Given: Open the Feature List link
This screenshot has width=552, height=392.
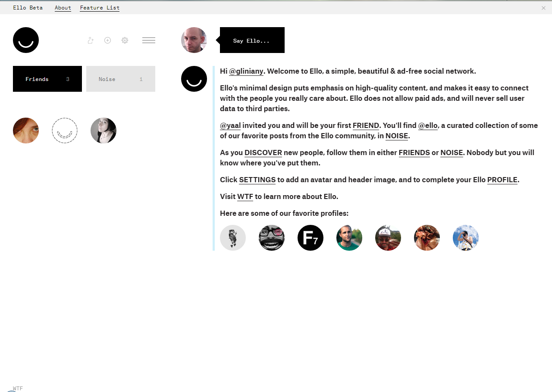Looking at the screenshot, I should [100, 8].
